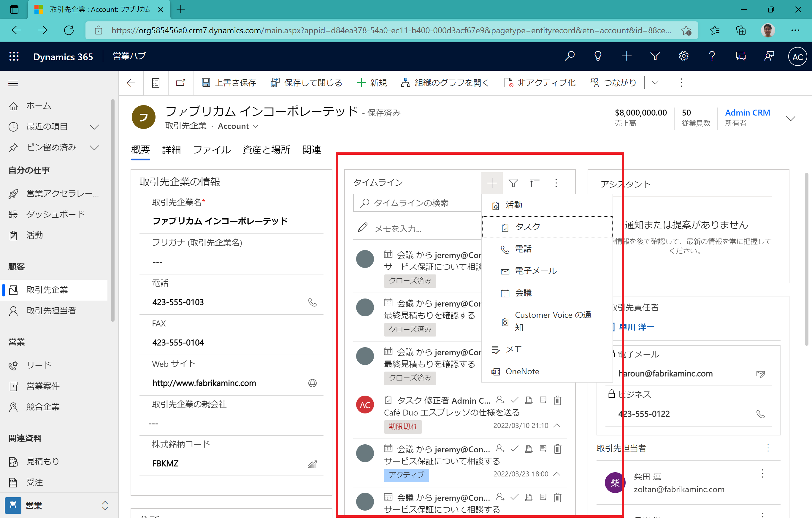Click the タイムラインの検索 search field
Viewport: 812px width, 518px height.
pos(417,203)
